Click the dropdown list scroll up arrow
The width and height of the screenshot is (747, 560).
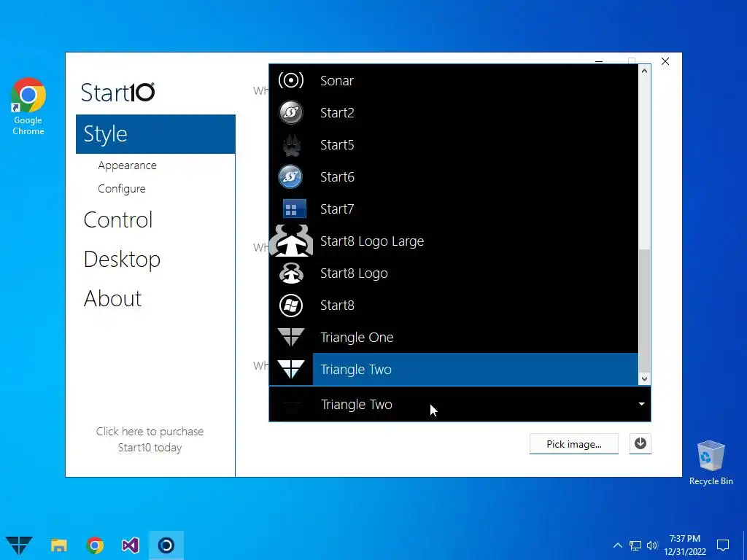(x=644, y=71)
